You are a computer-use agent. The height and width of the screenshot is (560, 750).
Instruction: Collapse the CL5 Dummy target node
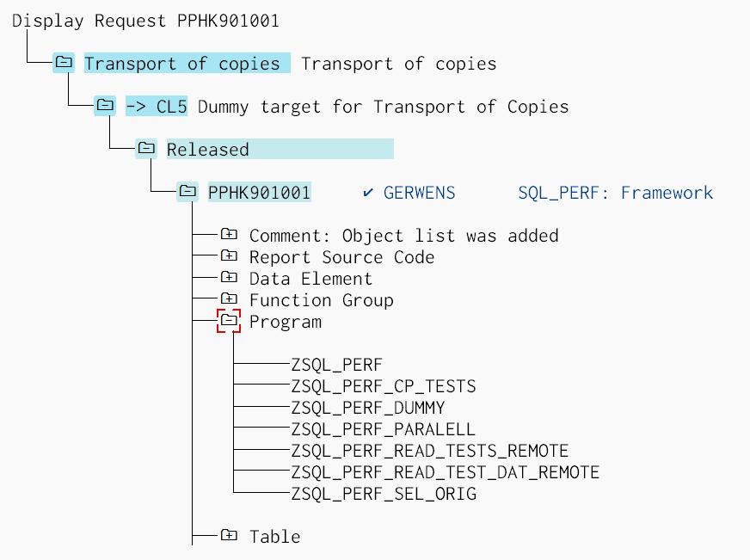click(105, 105)
